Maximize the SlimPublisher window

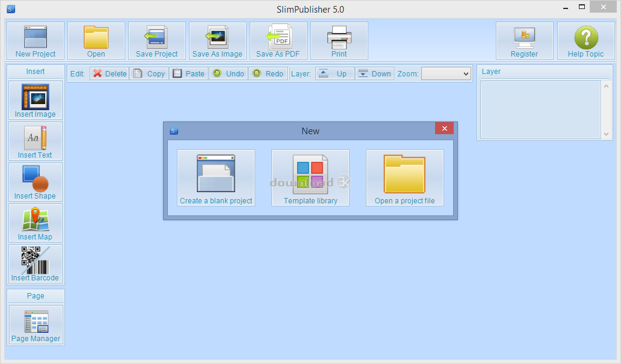(x=582, y=7)
